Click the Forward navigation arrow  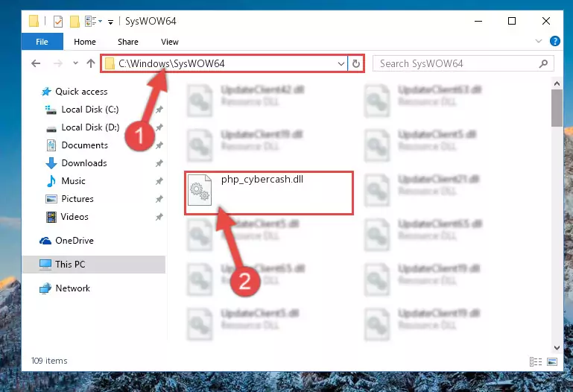pos(57,63)
